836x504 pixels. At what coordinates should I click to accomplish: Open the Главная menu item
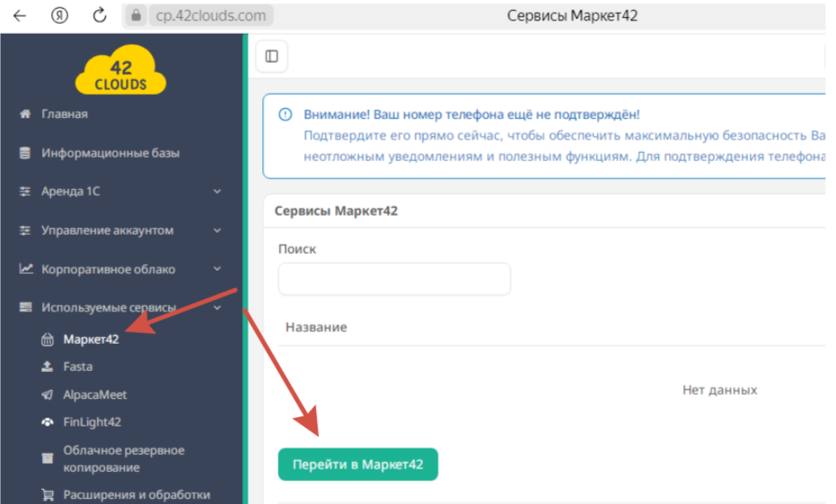tap(64, 114)
